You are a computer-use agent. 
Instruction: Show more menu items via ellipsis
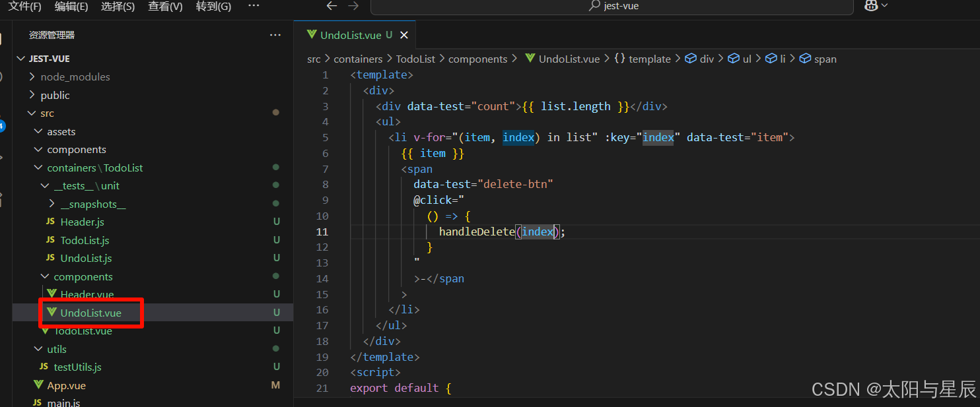click(254, 5)
